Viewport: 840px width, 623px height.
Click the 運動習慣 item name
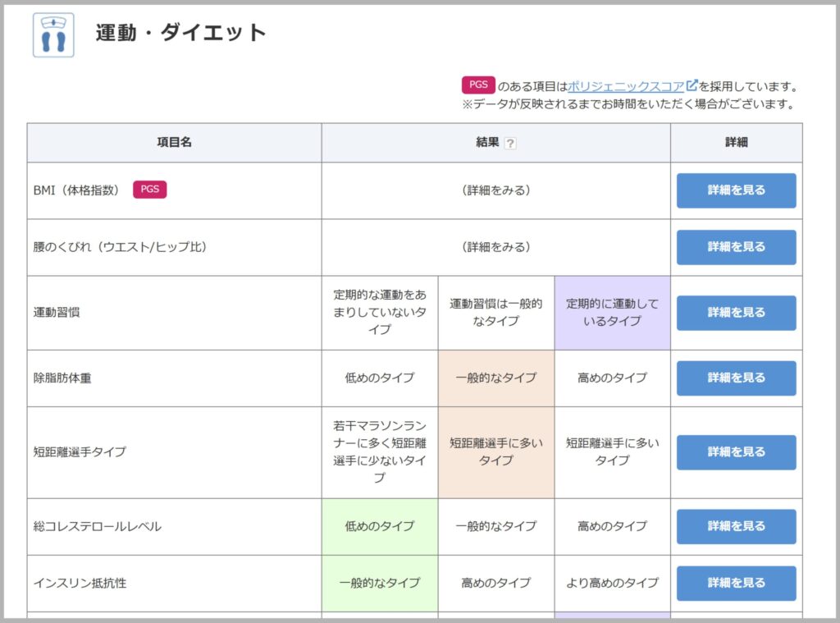pos(57,313)
